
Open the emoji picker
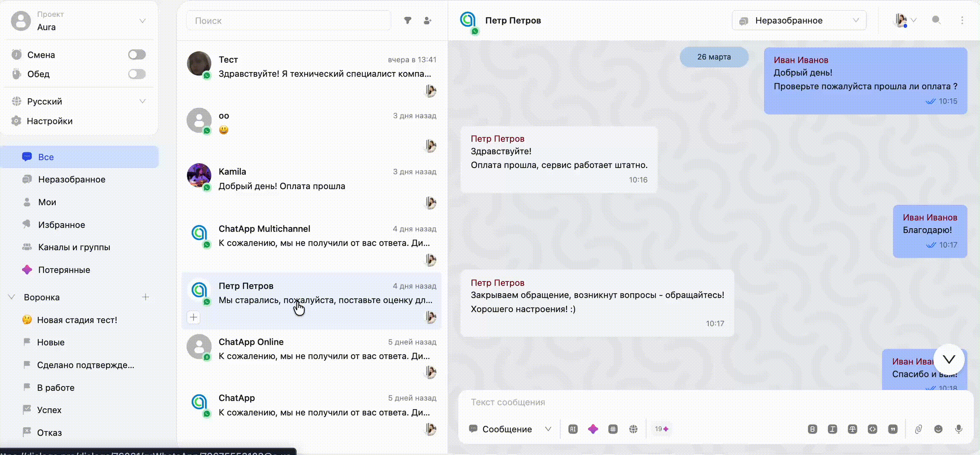click(x=938, y=429)
